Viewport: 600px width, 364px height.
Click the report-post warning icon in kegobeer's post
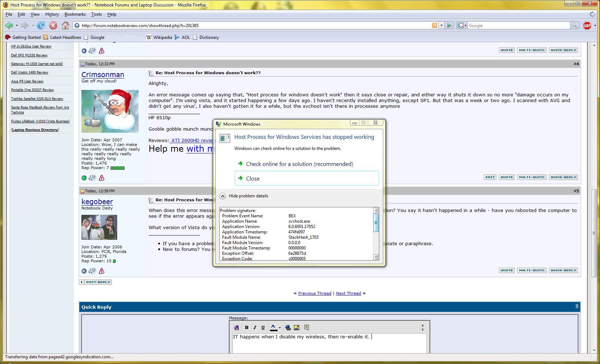(x=101, y=271)
